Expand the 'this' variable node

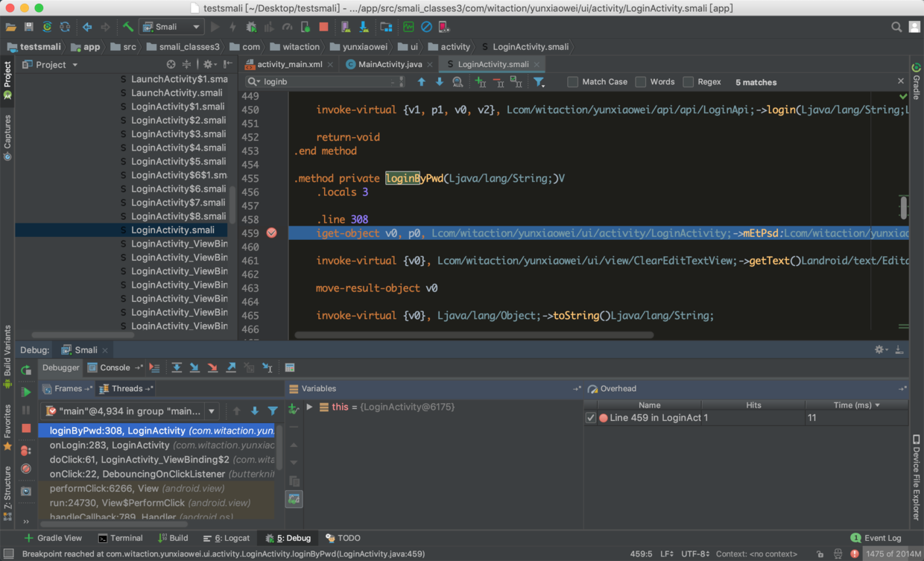pos(309,408)
